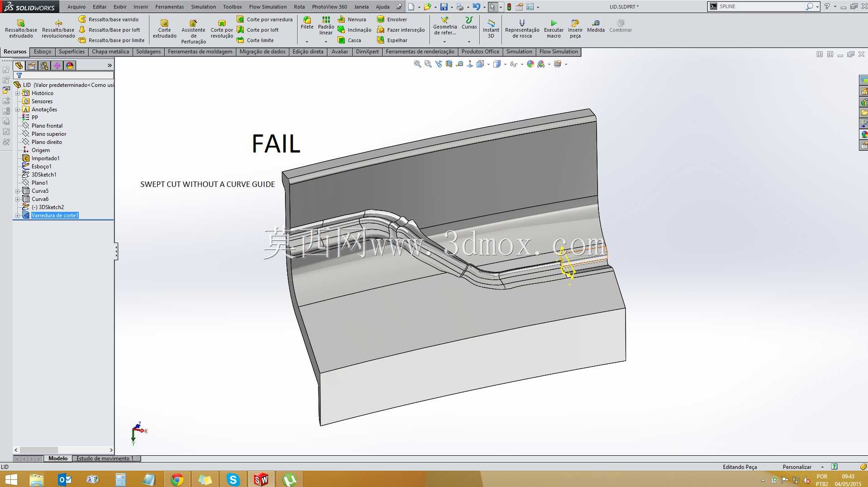The width and height of the screenshot is (868, 487).
Task: Expand the Curva5 tree node
Action: pos(18,191)
